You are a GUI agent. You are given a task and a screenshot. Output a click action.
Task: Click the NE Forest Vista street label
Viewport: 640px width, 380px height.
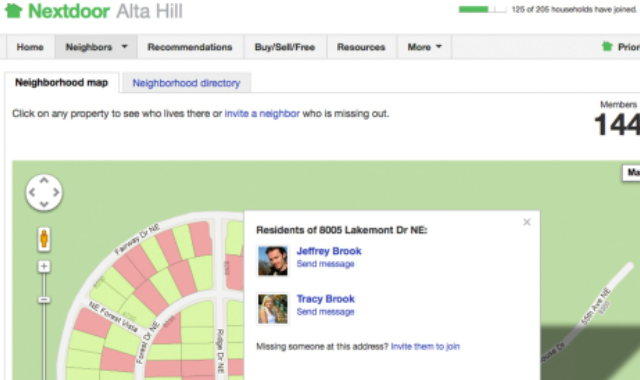click(x=113, y=318)
